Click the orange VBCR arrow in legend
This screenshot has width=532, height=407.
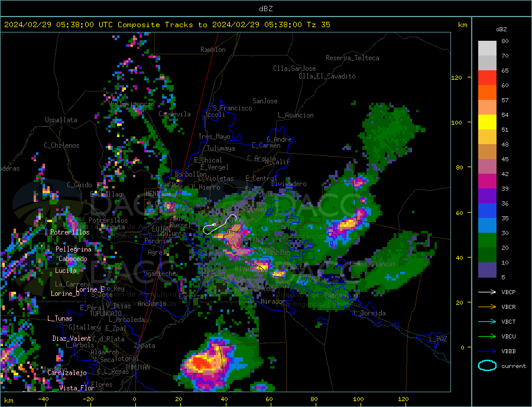click(x=487, y=307)
